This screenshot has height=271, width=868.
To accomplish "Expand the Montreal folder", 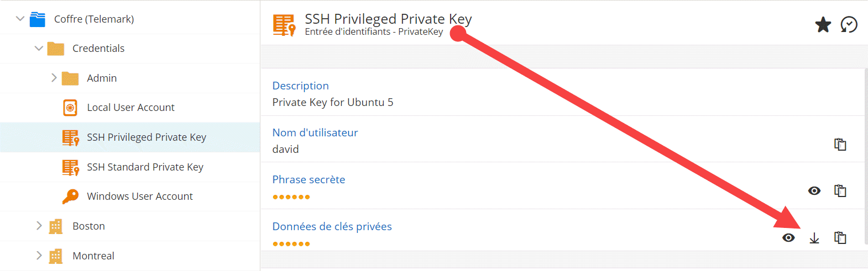I will click(39, 256).
